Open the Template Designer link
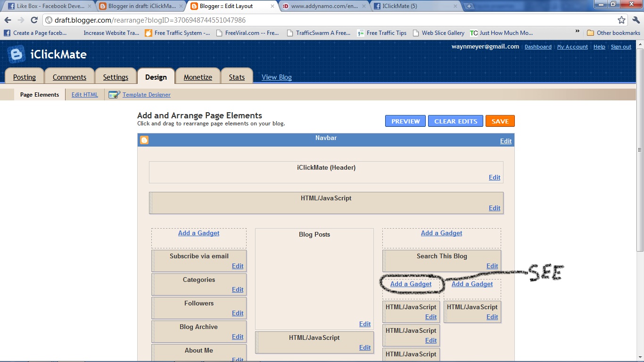The image size is (644, 362). (147, 95)
